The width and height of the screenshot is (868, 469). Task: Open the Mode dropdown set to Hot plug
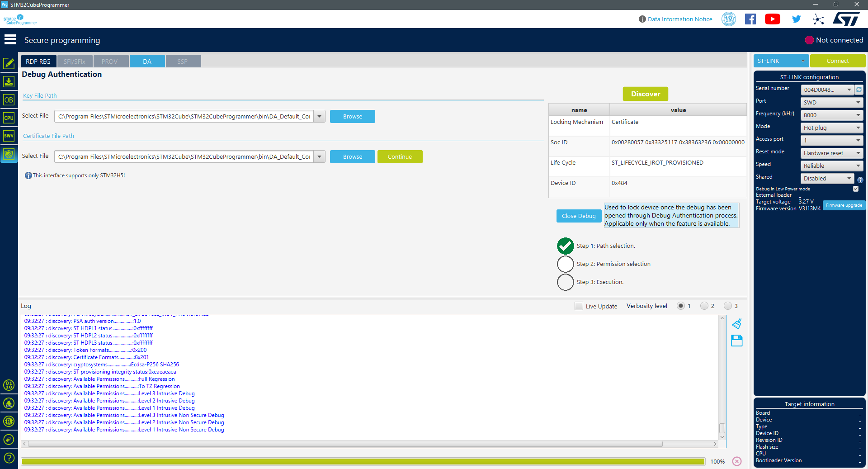click(831, 128)
